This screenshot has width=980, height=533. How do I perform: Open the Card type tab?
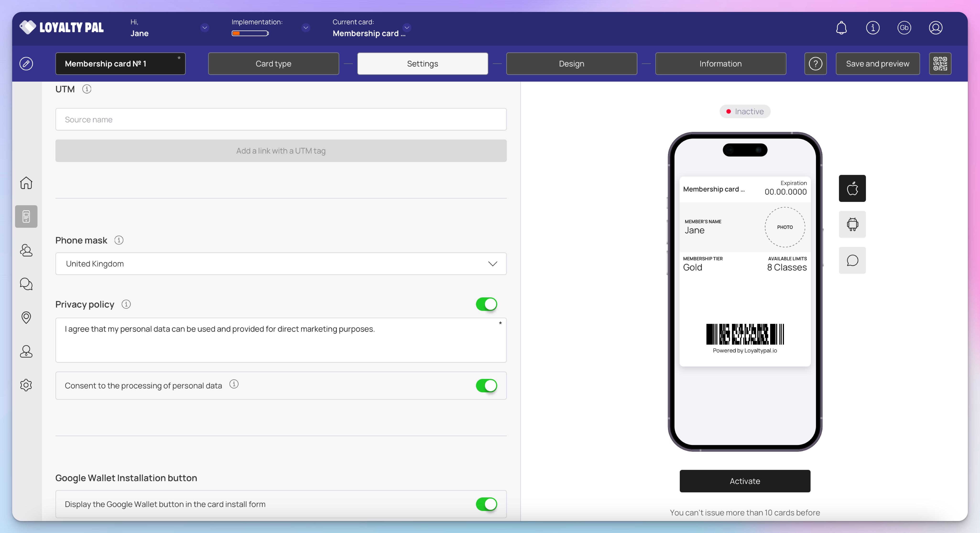pos(273,64)
